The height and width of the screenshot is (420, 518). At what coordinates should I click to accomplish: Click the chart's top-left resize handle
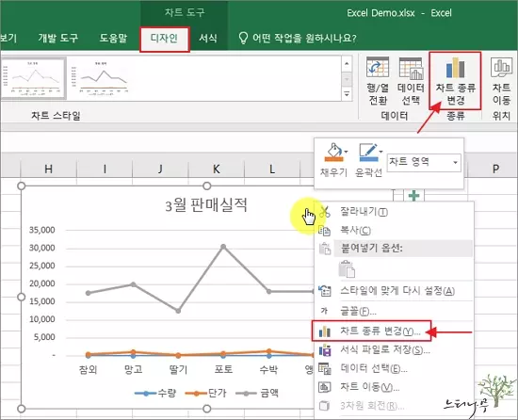tap(21, 186)
